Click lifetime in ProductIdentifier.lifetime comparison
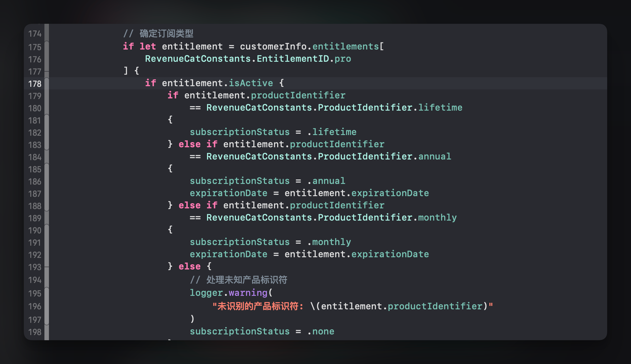 point(440,108)
